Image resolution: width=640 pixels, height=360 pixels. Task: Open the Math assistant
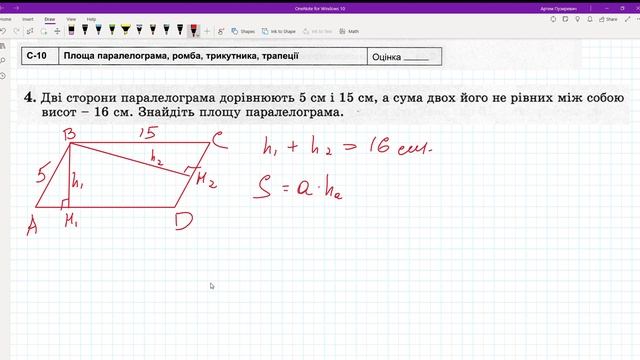pos(349,31)
